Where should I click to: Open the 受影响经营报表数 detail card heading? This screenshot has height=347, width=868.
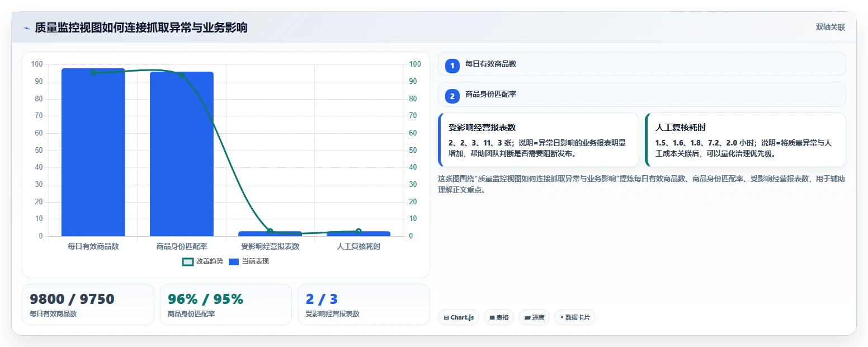(482, 128)
